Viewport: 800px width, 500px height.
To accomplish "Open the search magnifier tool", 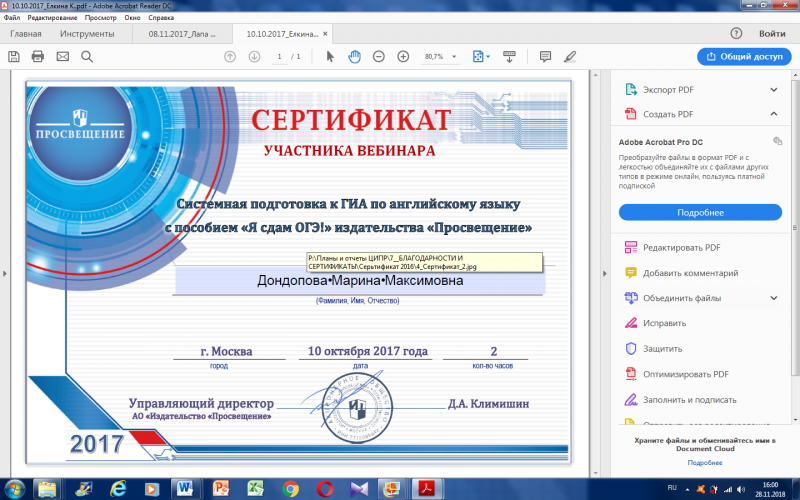I will coord(87,57).
